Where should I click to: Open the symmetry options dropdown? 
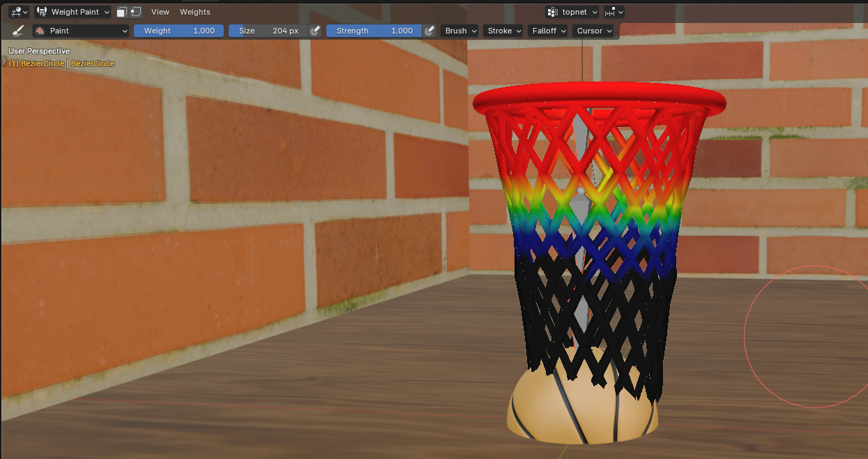click(x=614, y=12)
